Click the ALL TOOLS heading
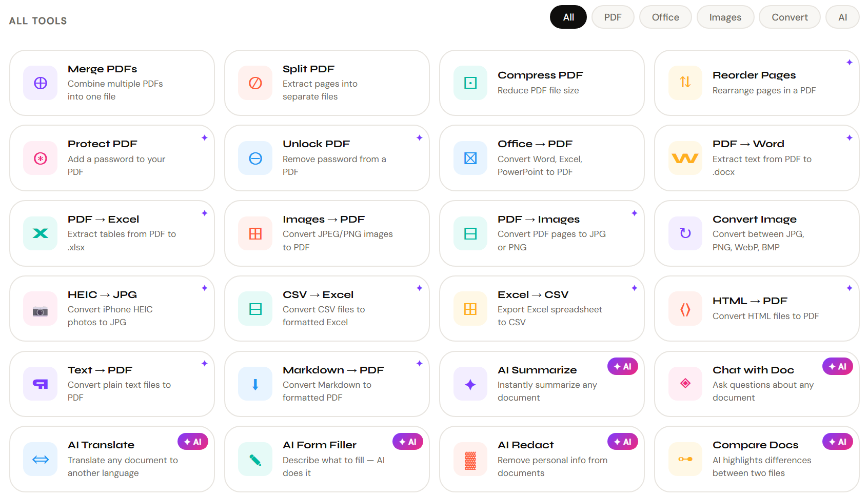This screenshot has width=868, height=496. pos(38,21)
